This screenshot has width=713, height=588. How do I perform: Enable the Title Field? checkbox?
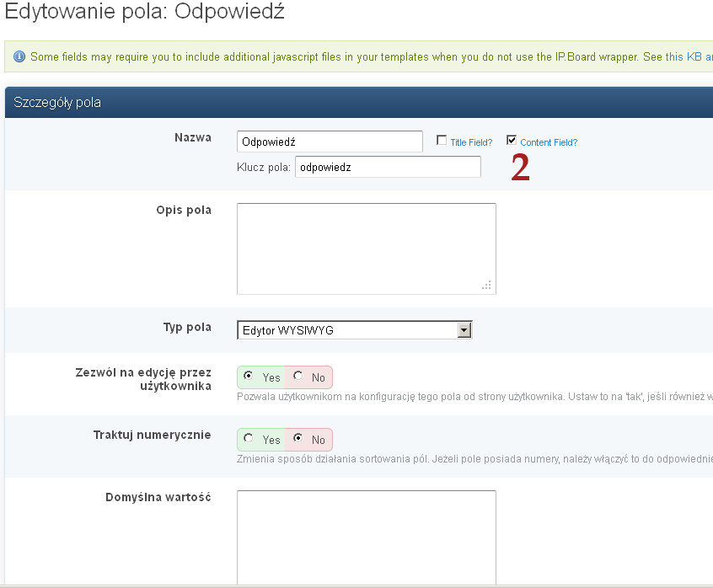point(442,141)
